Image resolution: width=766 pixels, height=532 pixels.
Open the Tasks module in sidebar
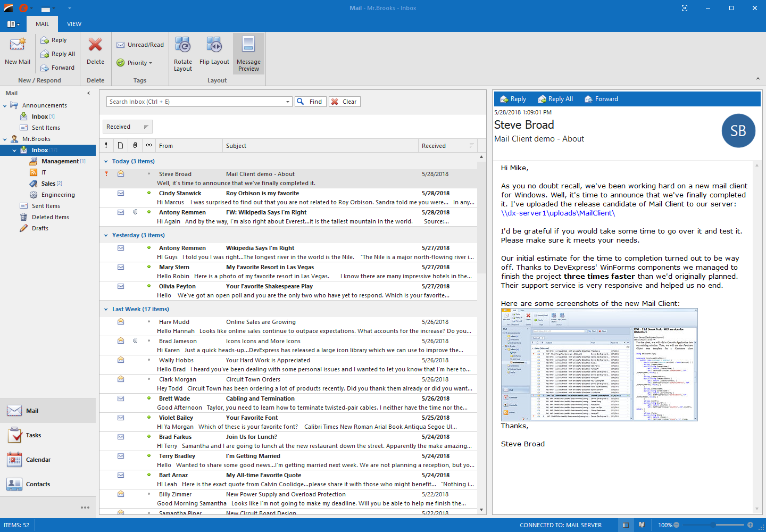pos(33,435)
